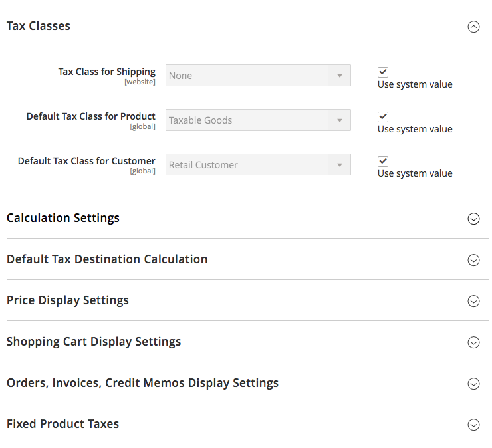
Task: Click the 'Tax Class for Shipping' field label
Action: click(106, 72)
